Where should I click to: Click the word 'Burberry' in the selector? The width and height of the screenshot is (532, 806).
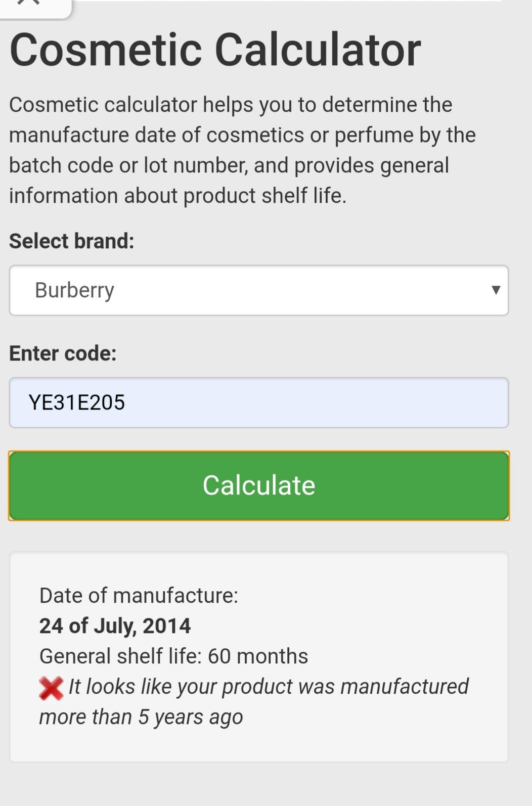pyautogui.click(x=74, y=290)
